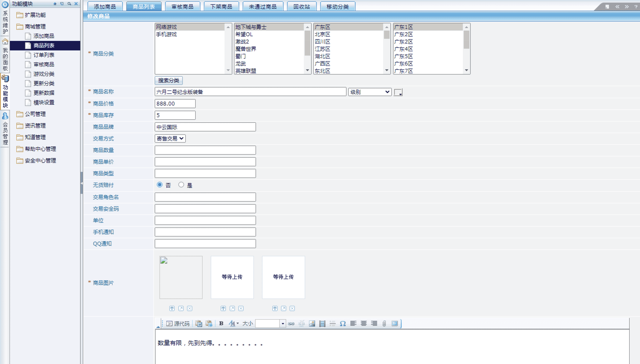Click the attachment paperclip icon
Viewport: 640px width, 364px height.
coord(384,324)
